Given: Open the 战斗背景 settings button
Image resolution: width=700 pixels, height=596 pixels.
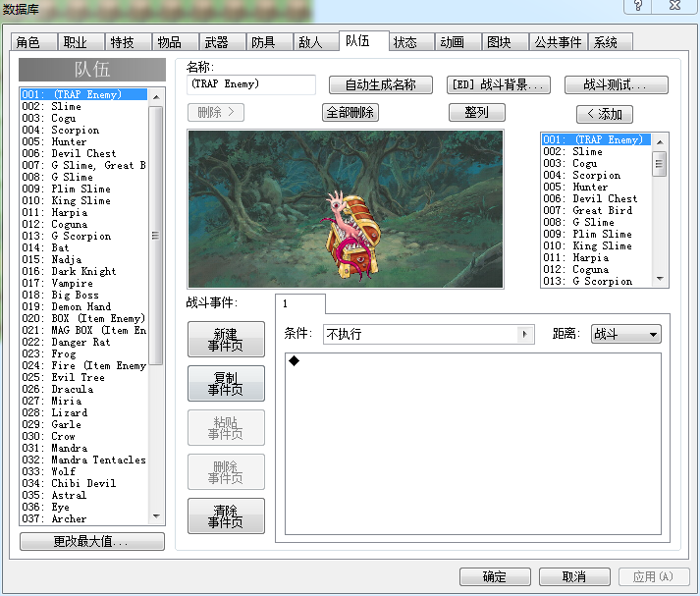Looking at the screenshot, I should pos(498,84).
